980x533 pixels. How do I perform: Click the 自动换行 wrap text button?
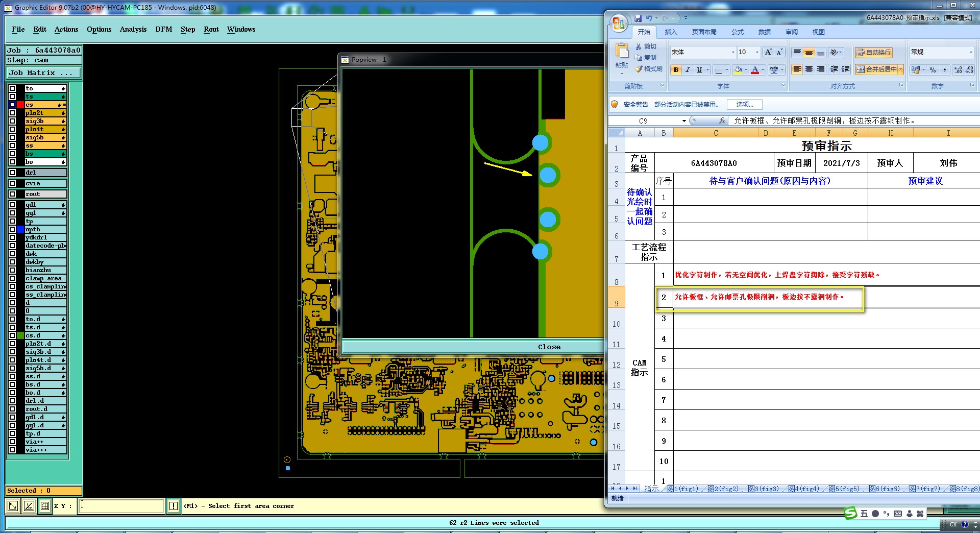[x=873, y=52]
